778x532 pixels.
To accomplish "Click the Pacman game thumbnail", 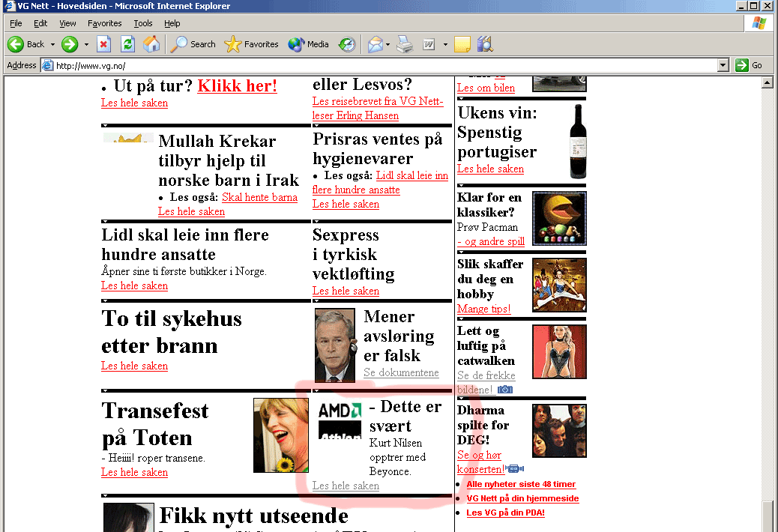I will pyautogui.click(x=559, y=218).
